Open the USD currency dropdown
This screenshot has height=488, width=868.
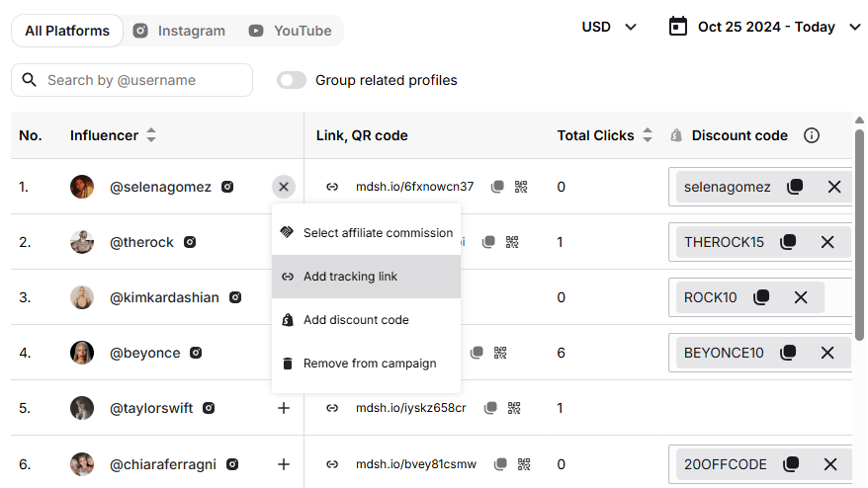point(609,27)
